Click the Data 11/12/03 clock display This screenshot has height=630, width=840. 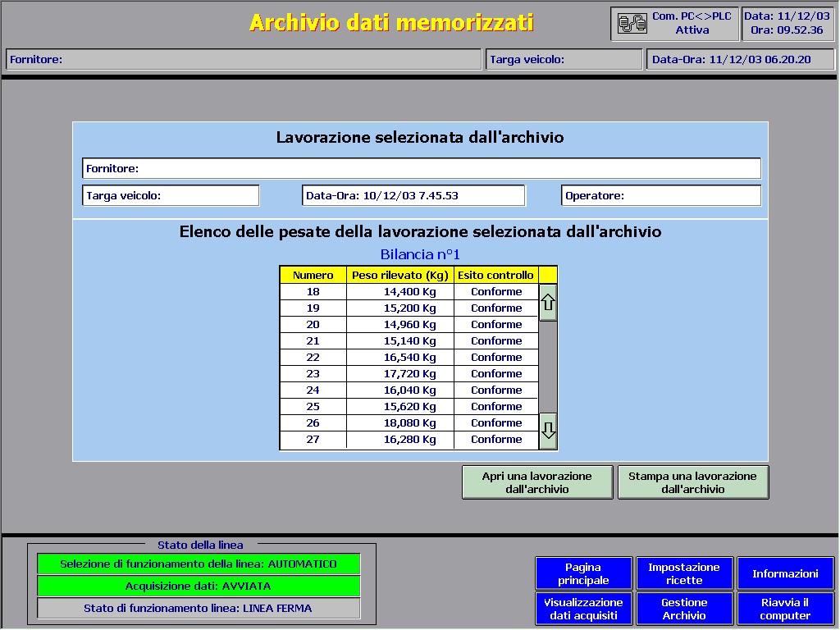(x=787, y=23)
